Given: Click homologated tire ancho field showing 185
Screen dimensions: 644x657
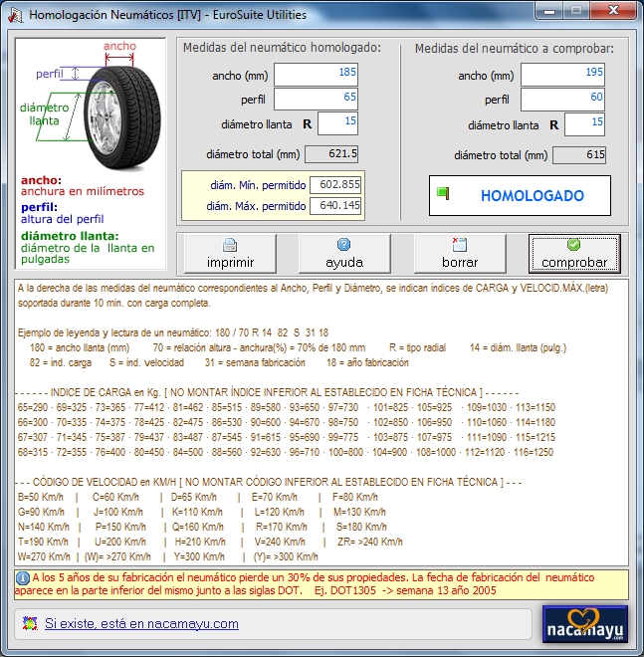Looking at the screenshot, I should [316, 75].
